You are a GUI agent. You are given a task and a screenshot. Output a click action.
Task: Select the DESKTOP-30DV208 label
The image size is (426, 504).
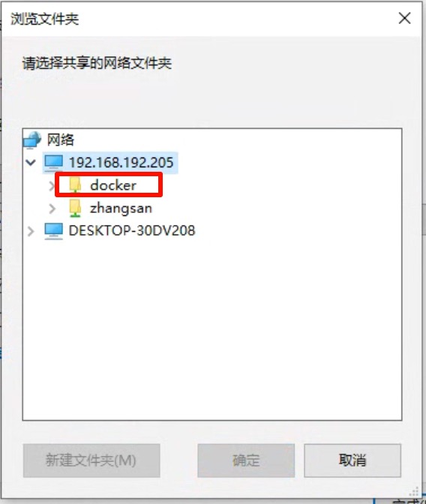[132, 231]
